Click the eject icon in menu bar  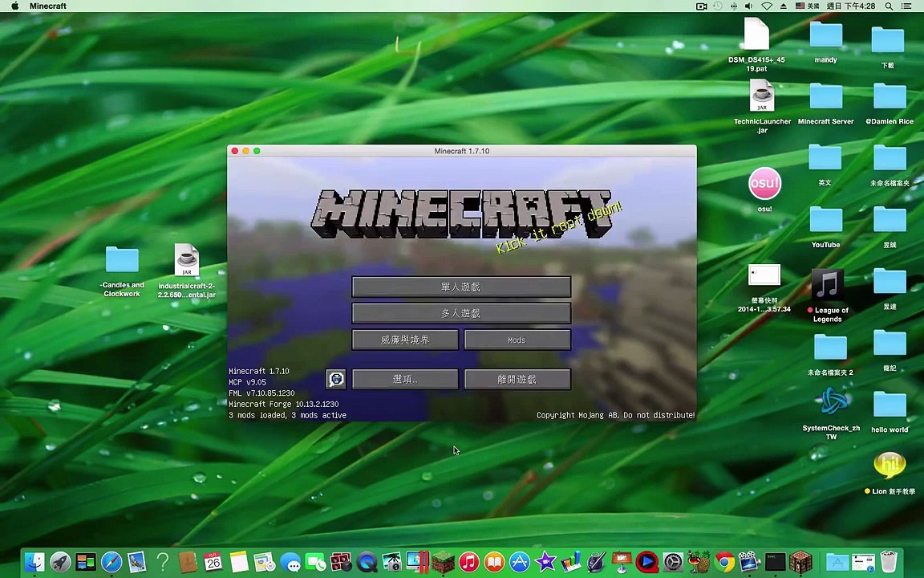(x=783, y=6)
